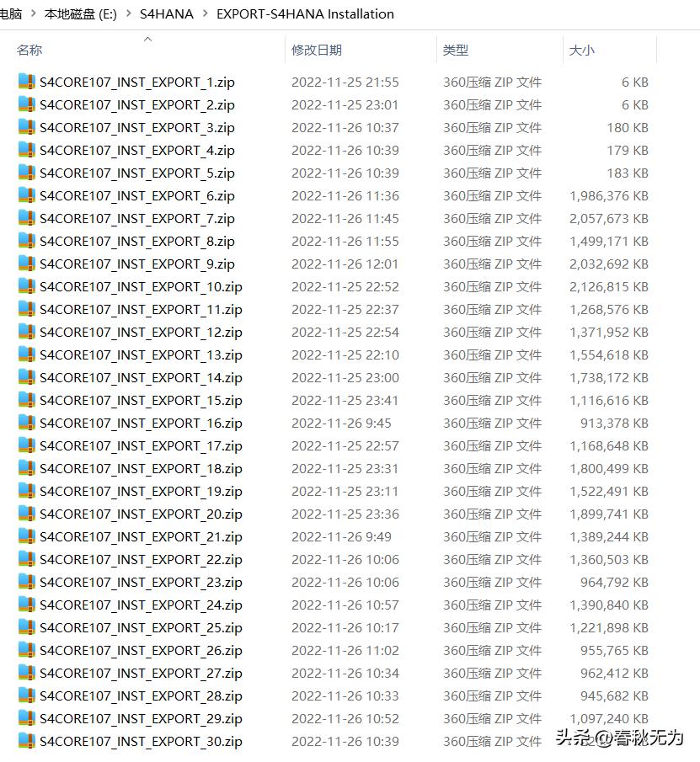Viewport: 700px width, 762px height.
Task: Click the zip icon of S4CORE107_INST_EXPORT_23.zip
Action: point(27,582)
